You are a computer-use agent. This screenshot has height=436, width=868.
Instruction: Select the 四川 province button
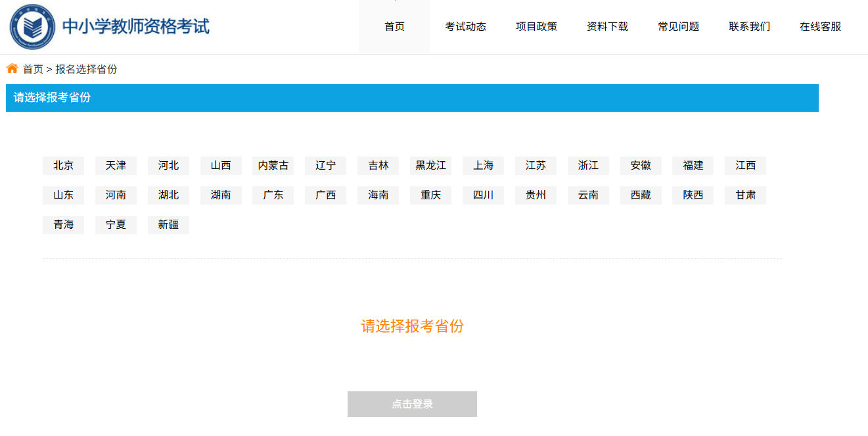pos(483,195)
